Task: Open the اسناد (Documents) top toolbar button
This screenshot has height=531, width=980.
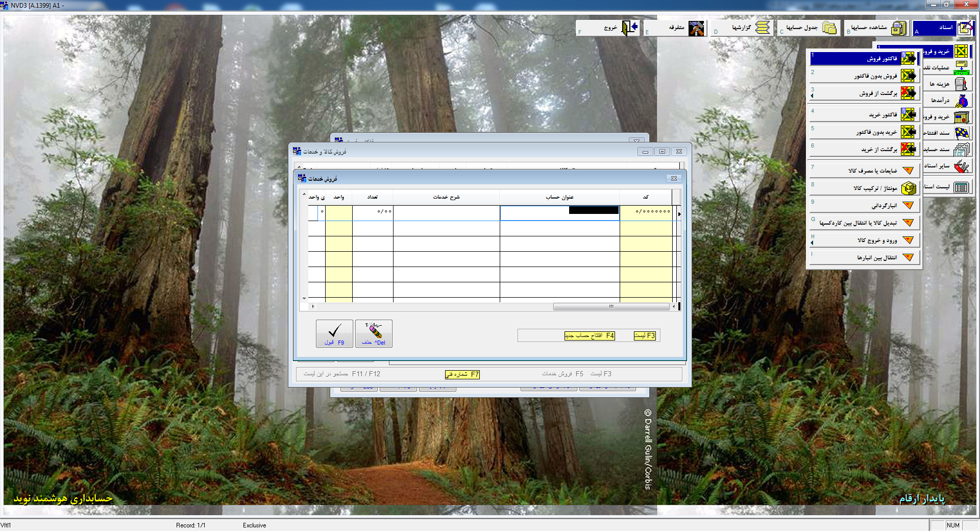Action: 943,28
